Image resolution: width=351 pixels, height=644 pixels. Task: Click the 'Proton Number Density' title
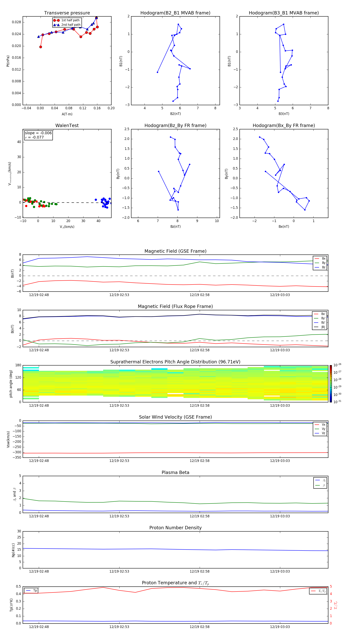[x=175, y=528]
